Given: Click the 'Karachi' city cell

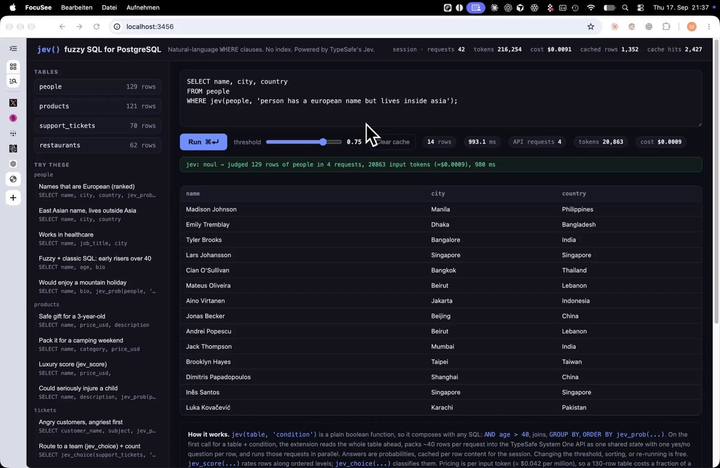Looking at the screenshot, I should [442, 407].
